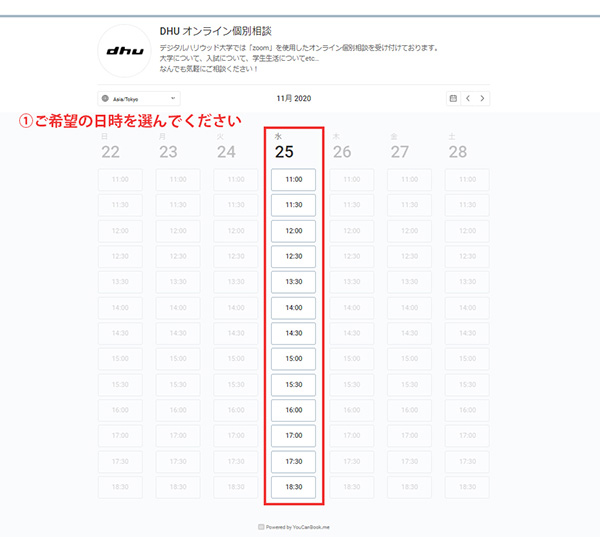Select the 11:00 slot on Wednesday 25
Viewport: 600px width, 537px height.
point(293,180)
